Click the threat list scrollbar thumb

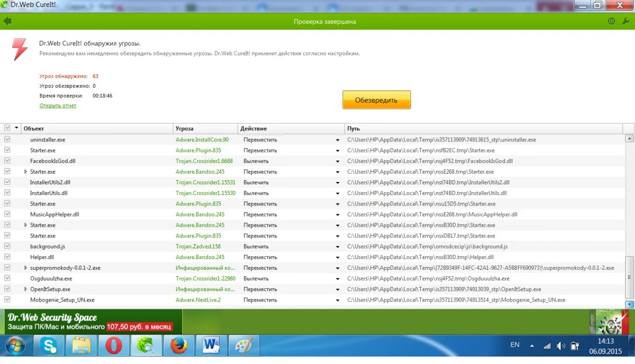pyautogui.click(x=629, y=277)
